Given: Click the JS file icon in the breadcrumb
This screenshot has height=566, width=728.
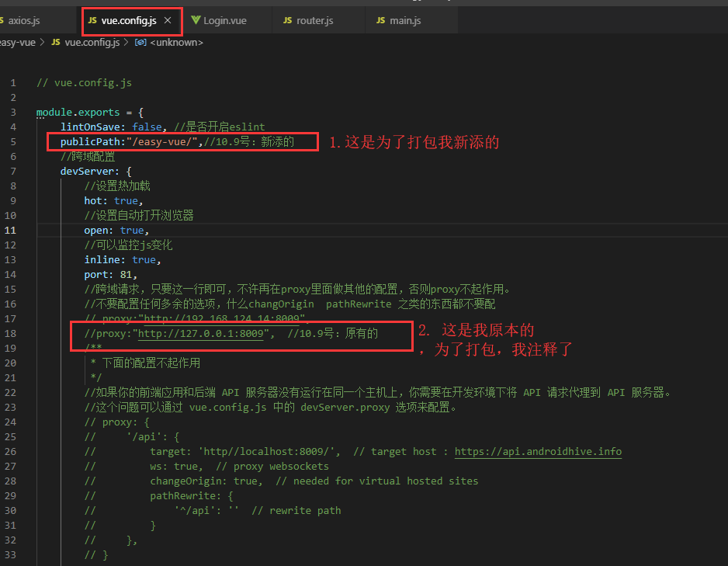Looking at the screenshot, I should 56,42.
